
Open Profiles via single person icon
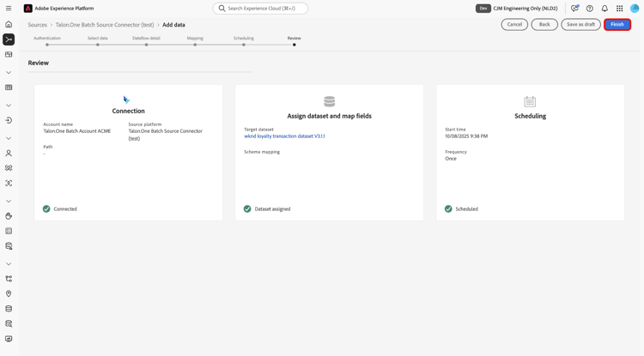click(9, 153)
